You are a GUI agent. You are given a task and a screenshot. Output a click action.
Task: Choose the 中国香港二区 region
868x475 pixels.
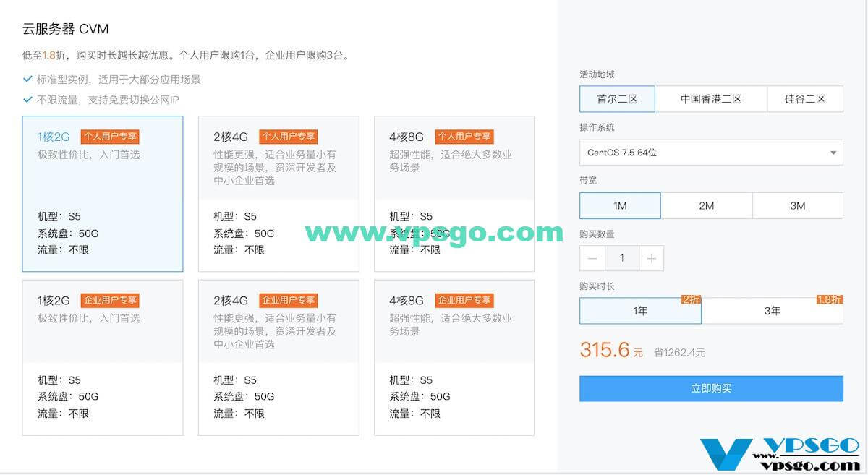(711, 99)
